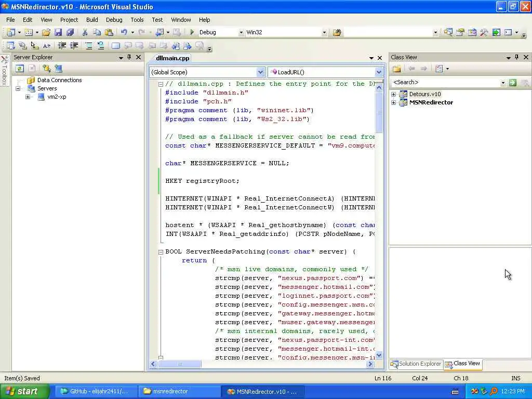Click the Find in Files icon

tap(337, 32)
